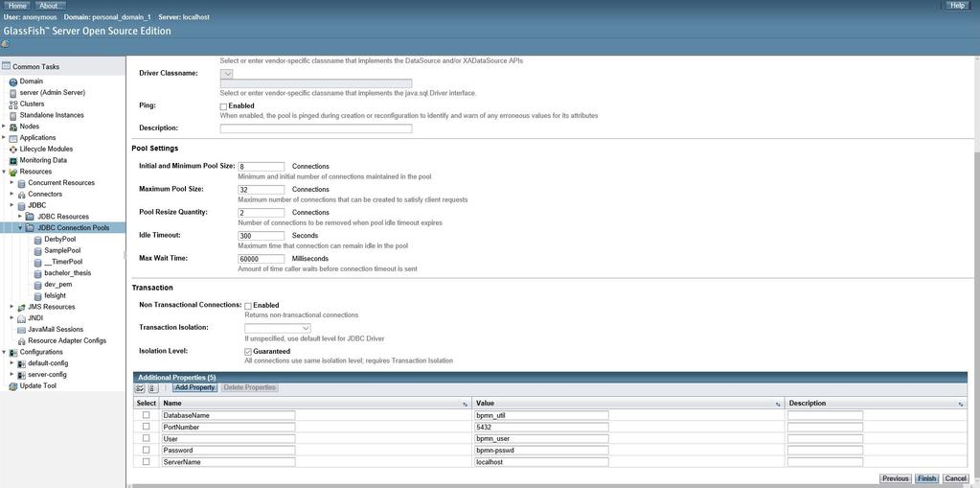Open the Driver Classname dropdown
Image resolution: width=980 pixels, height=488 pixels.
click(x=227, y=74)
